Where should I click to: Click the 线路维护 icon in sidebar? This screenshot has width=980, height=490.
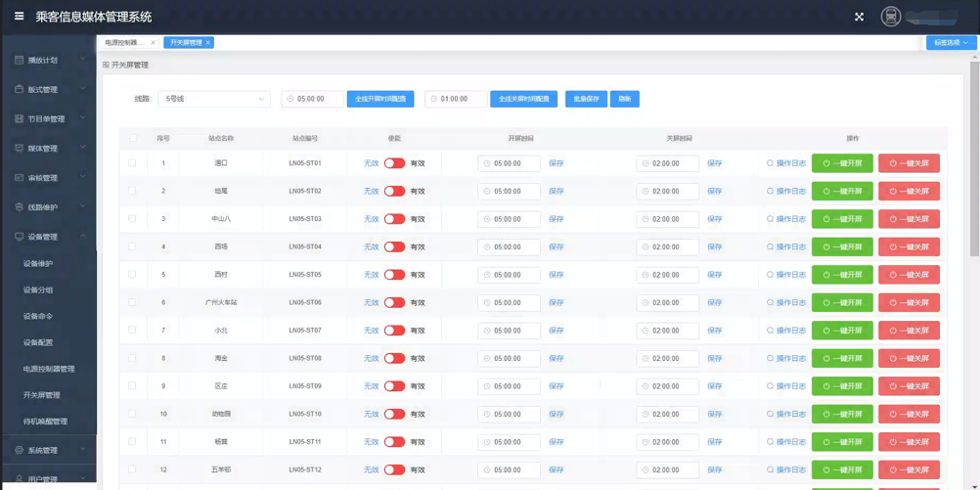pyautogui.click(x=19, y=207)
